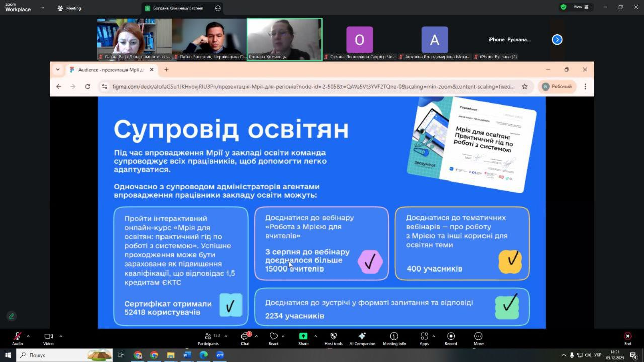Open the Zoom Workplace dropdown chevron
The width and height of the screenshot is (644, 362).
point(43,8)
